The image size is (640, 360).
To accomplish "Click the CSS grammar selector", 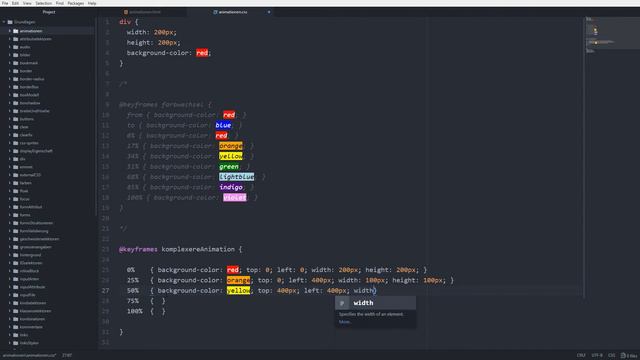I will tap(611, 356).
